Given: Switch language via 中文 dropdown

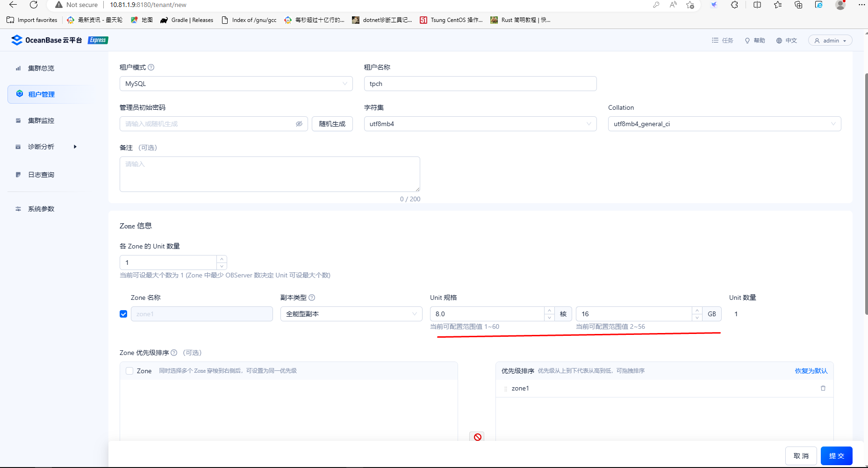Looking at the screenshot, I should pyautogui.click(x=787, y=41).
